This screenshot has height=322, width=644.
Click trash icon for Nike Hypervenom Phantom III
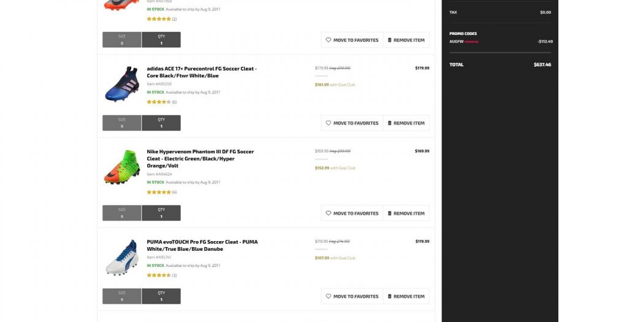(389, 213)
